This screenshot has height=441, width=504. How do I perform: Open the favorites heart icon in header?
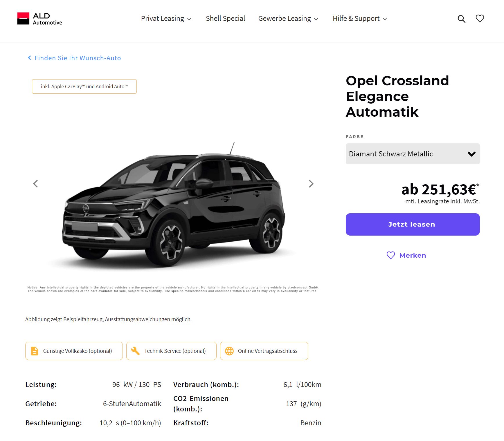pyautogui.click(x=480, y=19)
